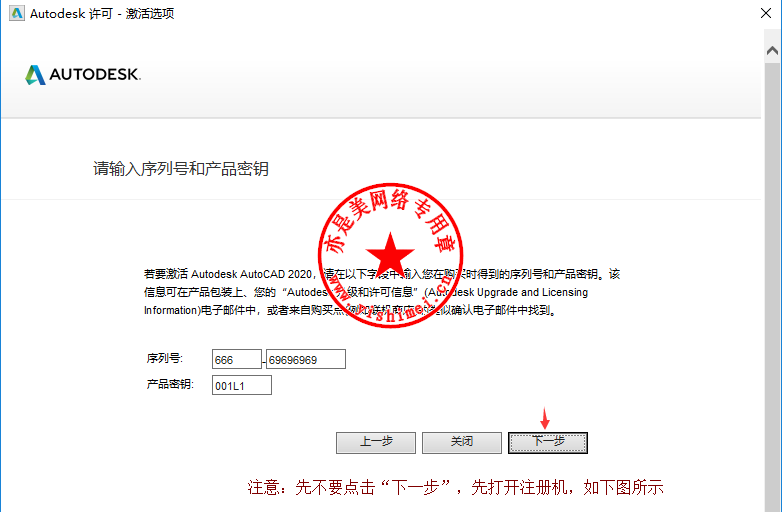The height and width of the screenshot is (512, 782).
Task: Focus the serial number field 69696969
Action: [306, 359]
